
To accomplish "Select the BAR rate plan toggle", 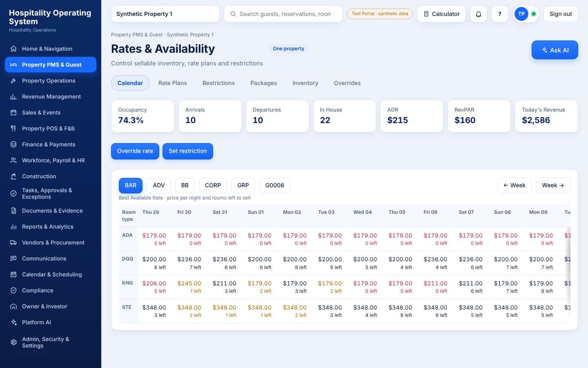I will pos(131,185).
